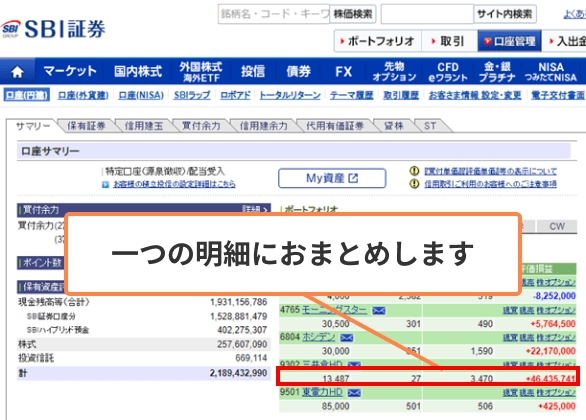Viewport: 586px width, 420px height.
Task: Click the info icon beside 信用取引 notice
Action: [414, 183]
